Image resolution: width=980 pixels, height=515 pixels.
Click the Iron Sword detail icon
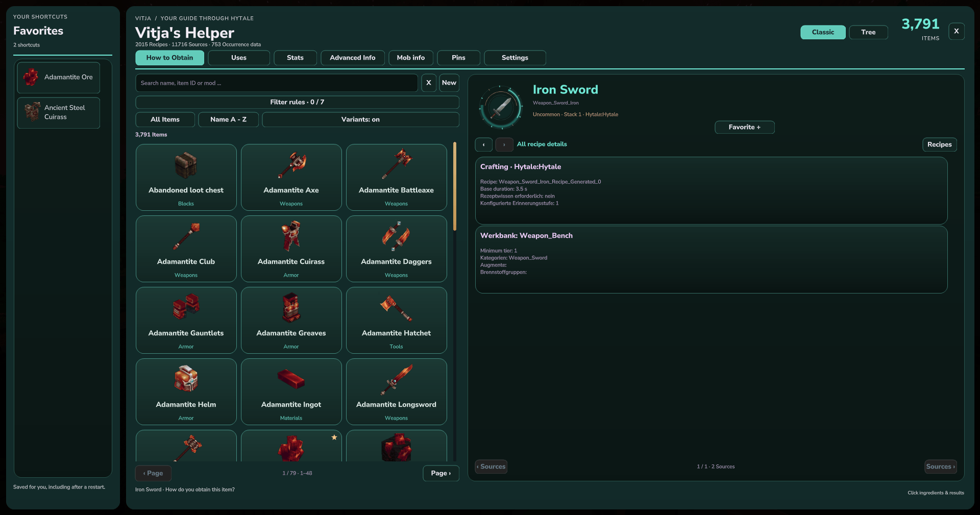[501, 108]
